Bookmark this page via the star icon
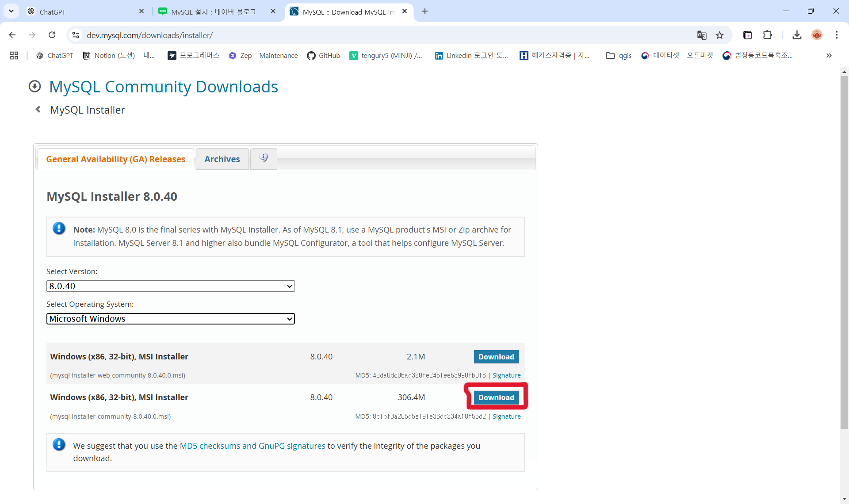Image resolution: width=849 pixels, height=504 pixels. click(x=719, y=35)
